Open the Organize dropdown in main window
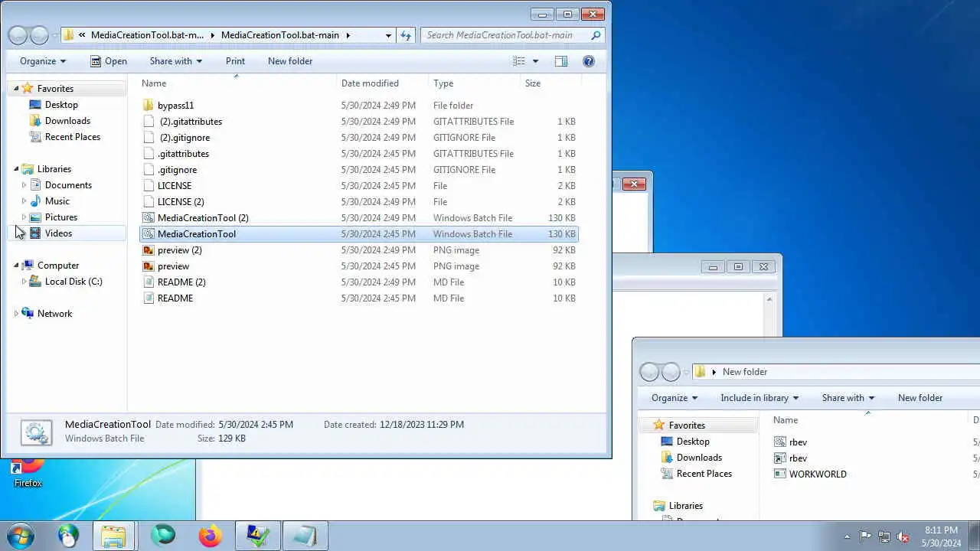The height and width of the screenshot is (551, 980). (x=43, y=61)
